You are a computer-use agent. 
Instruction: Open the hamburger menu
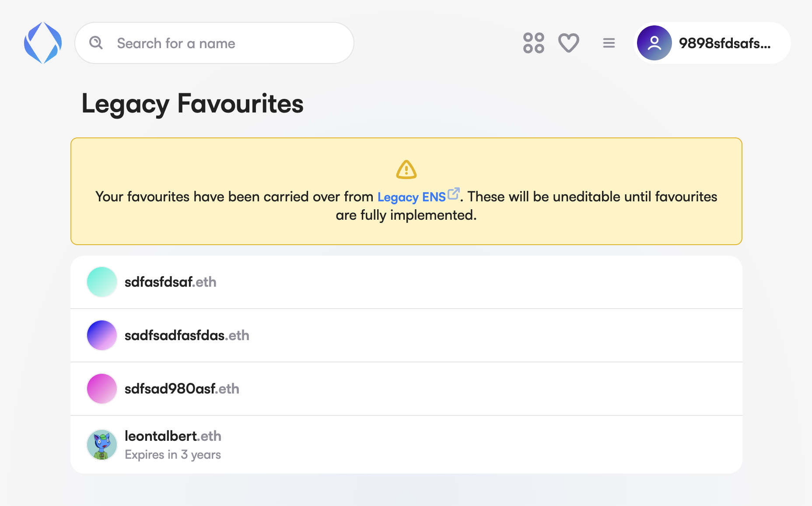click(x=609, y=43)
